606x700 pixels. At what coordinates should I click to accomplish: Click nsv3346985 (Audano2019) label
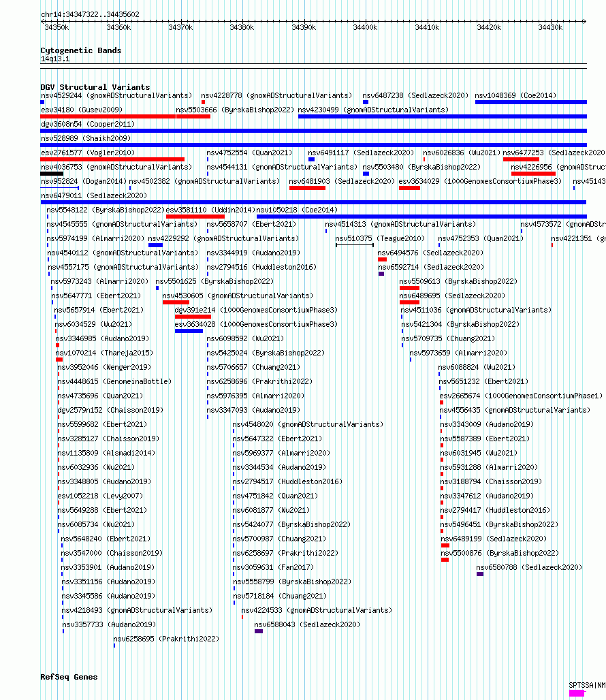pyautogui.click(x=102, y=338)
